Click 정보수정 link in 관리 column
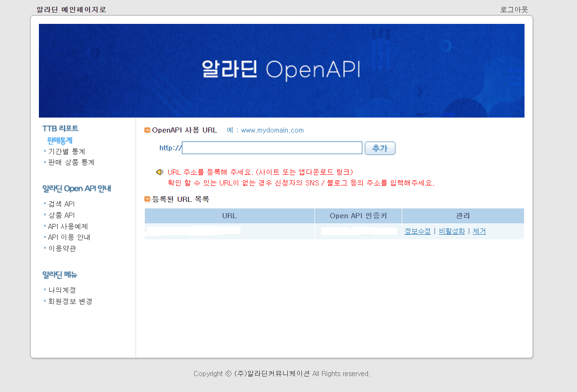Screen dimensions: 577x392 [x=417, y=231]
